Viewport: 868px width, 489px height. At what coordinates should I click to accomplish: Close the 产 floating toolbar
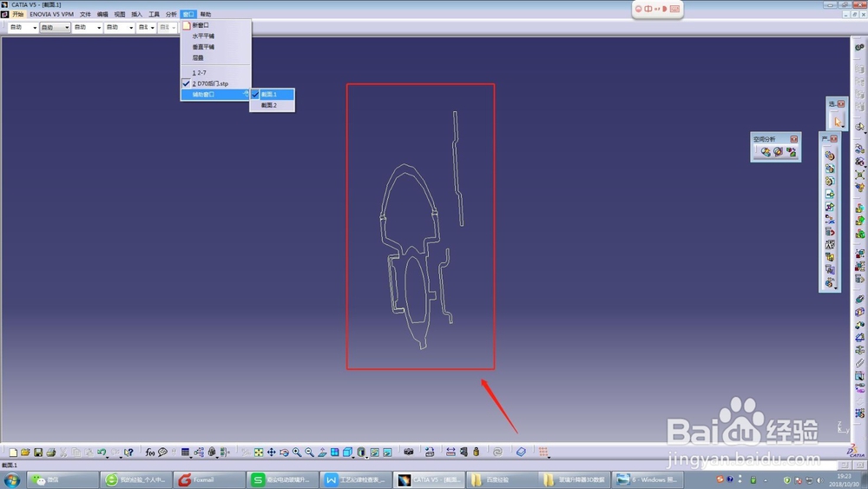[x=833, y=139]
